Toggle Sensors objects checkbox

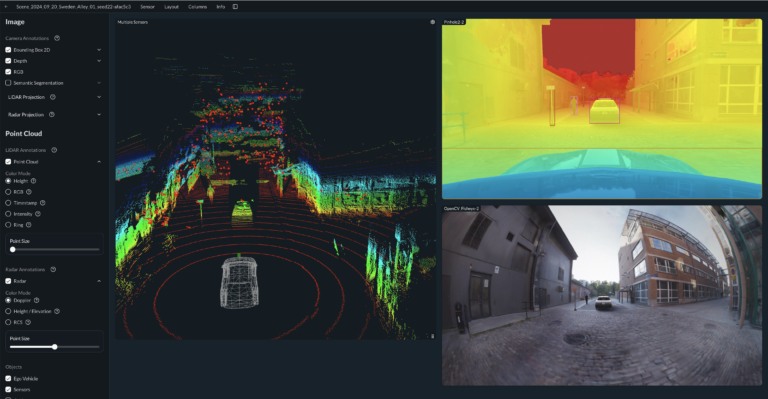(x=8, y=389)
